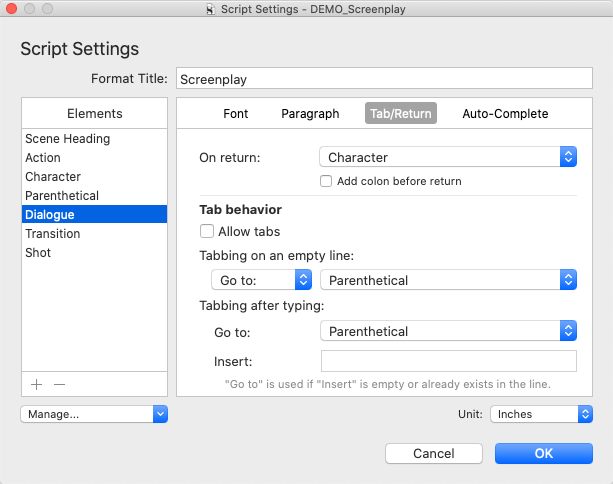613x484 pixels.
Task: Enable Add colon before return checkbox
Action: tap(326, 181)
